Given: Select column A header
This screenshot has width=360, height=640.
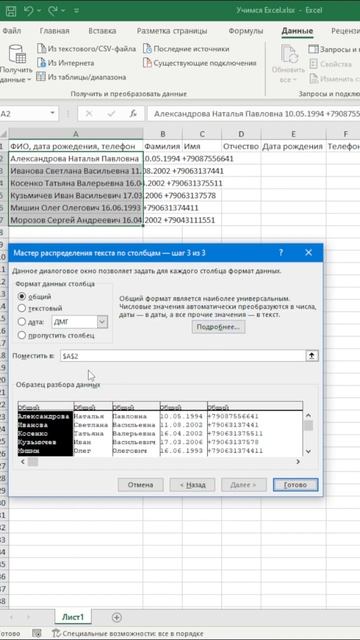Looking at the screenshot, I should (76, 134).
